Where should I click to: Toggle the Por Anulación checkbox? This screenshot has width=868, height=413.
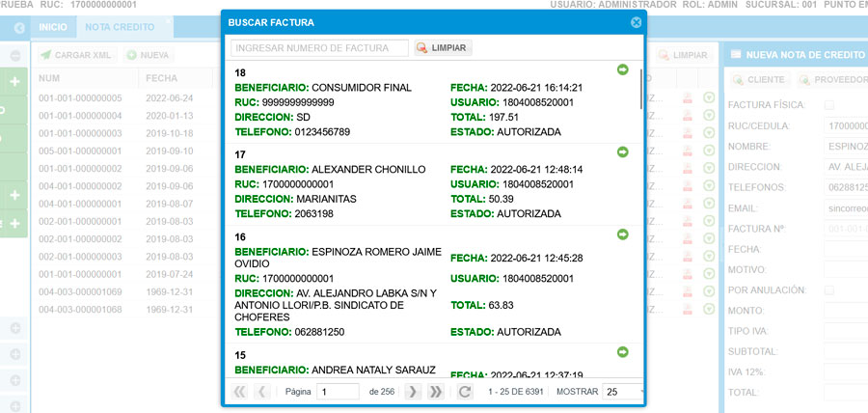(829, 290)
